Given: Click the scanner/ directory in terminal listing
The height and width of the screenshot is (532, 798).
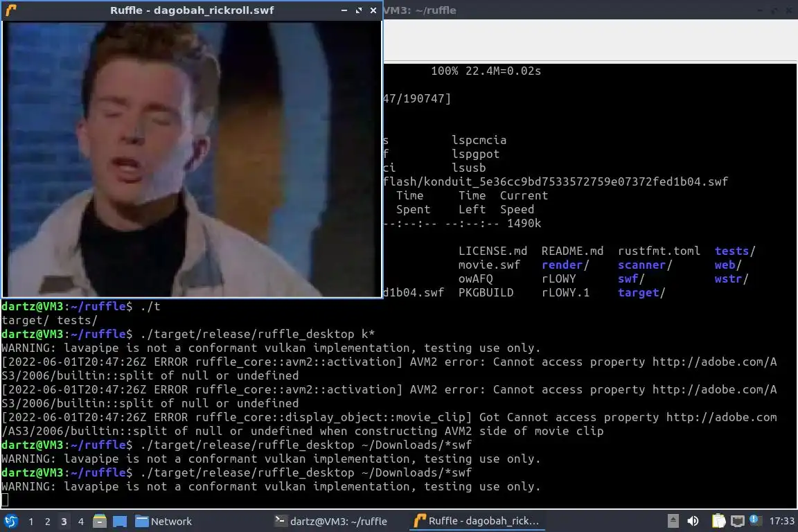Looking at the screenshot, I should (x=645, y=265).
